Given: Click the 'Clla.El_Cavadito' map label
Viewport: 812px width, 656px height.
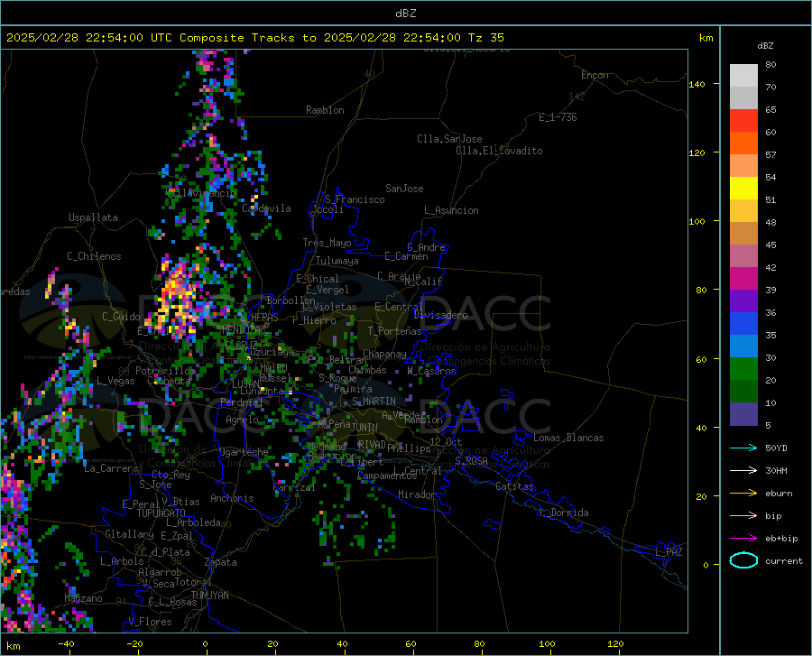Looking at the screenshot, I should [499, 151].
